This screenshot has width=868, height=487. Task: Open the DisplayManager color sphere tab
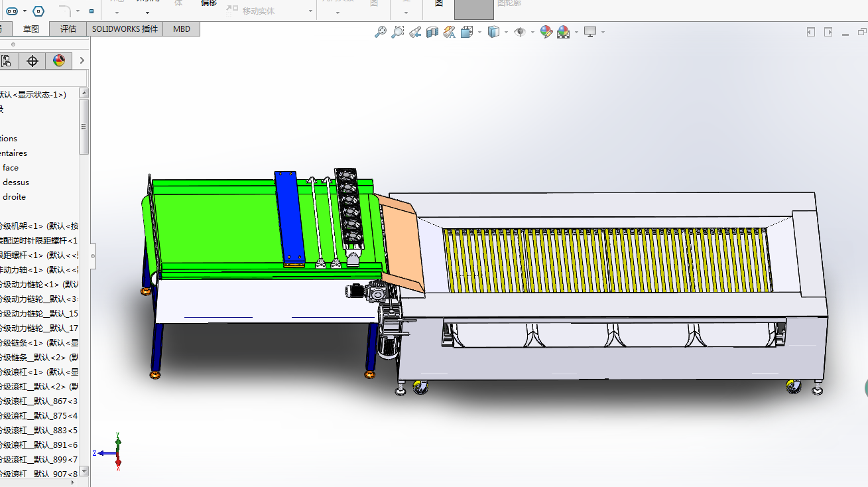coord(59,61)
